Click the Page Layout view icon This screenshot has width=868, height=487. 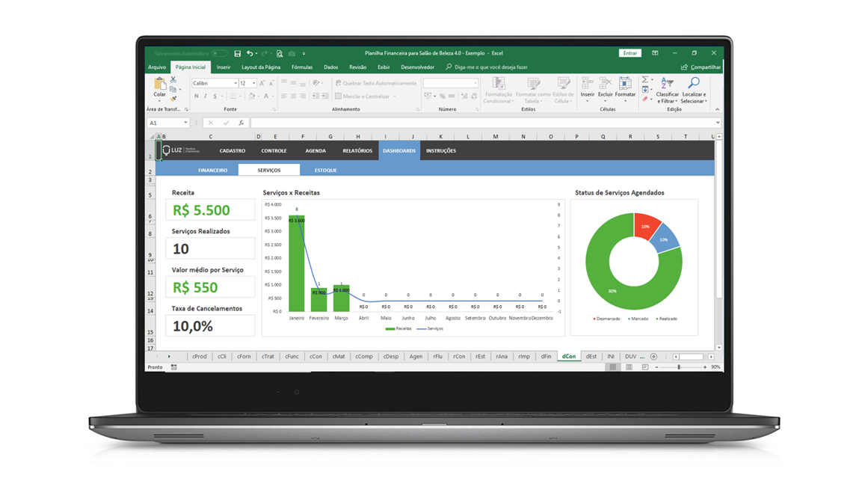[x=629, y=367]
